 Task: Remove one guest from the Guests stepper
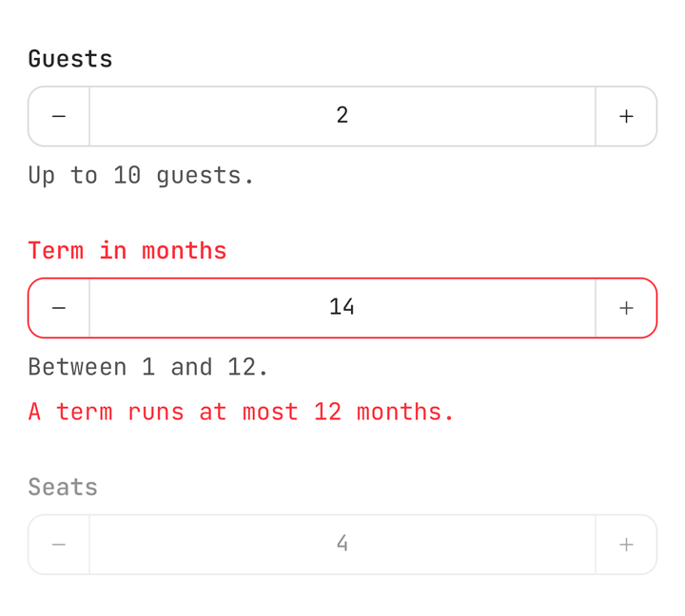coord(59,116)
